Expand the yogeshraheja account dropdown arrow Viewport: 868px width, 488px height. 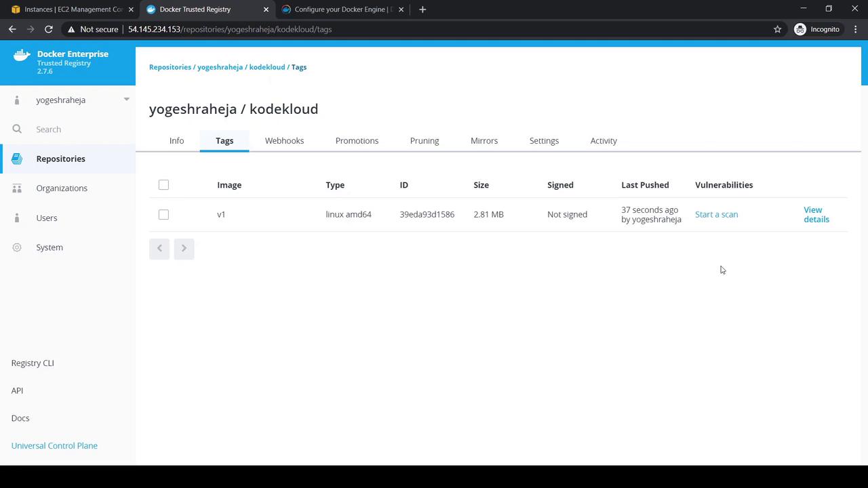click(x=126, y=100)
